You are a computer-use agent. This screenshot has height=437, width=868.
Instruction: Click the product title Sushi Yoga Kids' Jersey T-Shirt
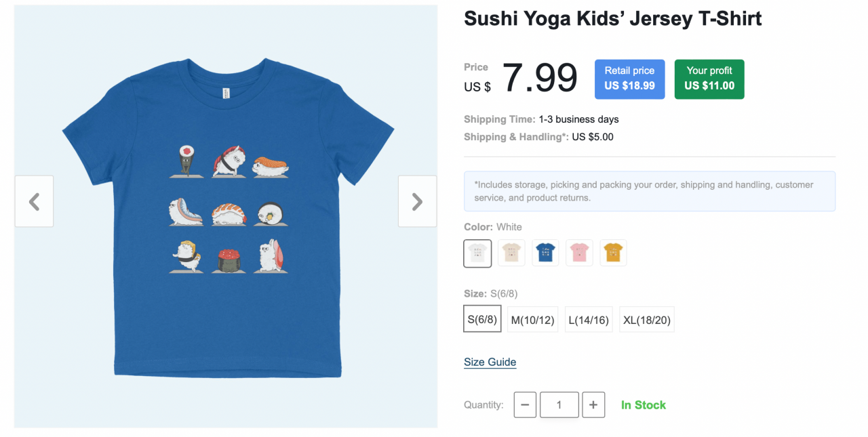coord(612,18)
